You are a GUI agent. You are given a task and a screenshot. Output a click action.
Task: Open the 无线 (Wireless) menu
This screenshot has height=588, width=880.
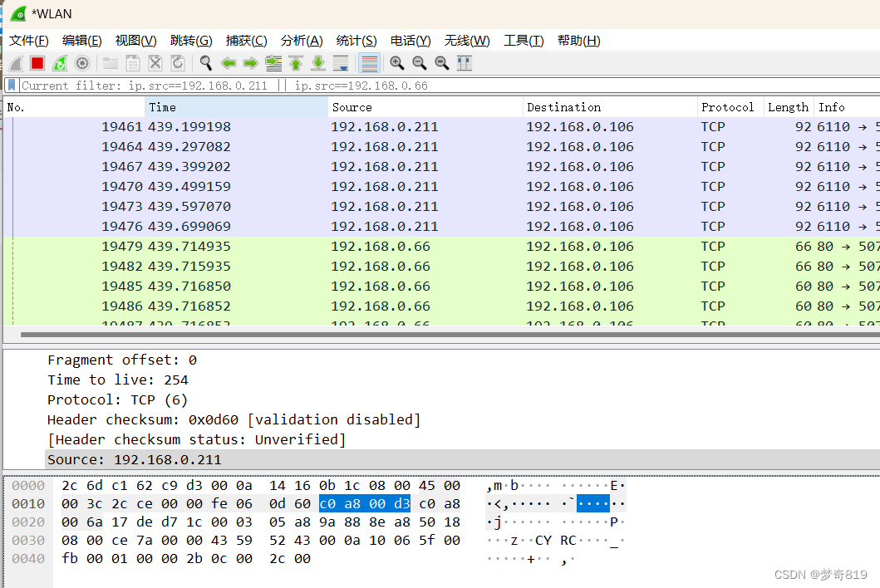466,40
